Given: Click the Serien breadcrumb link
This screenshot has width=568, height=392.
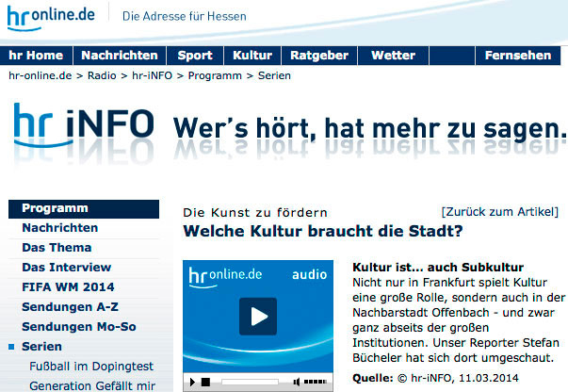Looking at the screenshot, I should pos(274,75).
